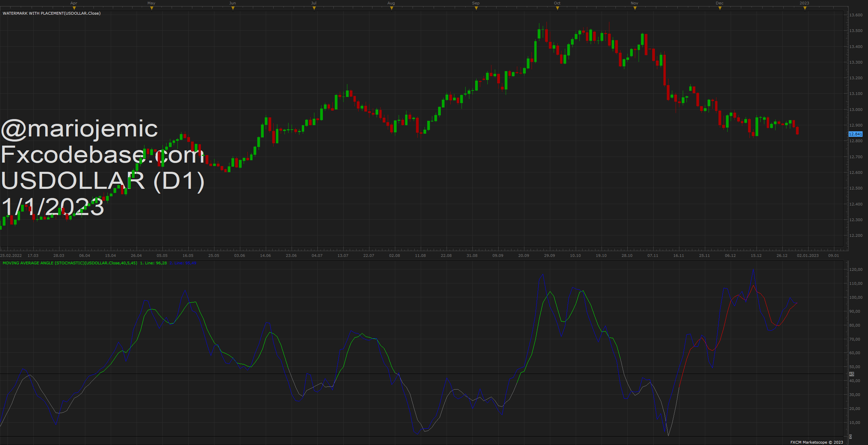Click the 06.04 date axis label
868x445 pixels.
[x=85, y=256]
